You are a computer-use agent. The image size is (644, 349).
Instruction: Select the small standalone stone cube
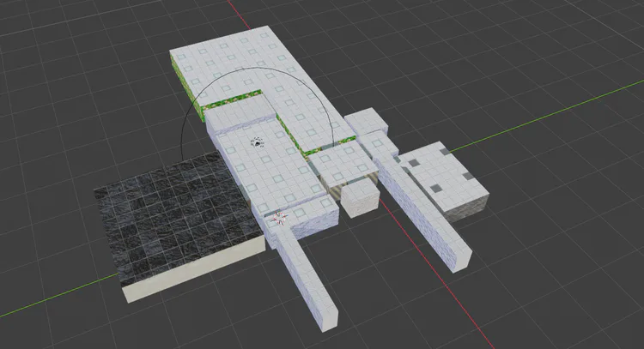click(x=360, y=198)
